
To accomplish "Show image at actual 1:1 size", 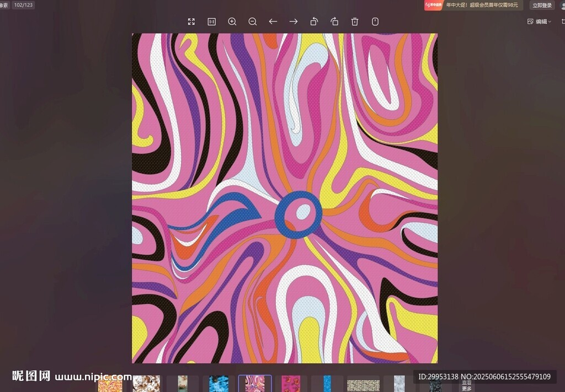I will point(211,22).
